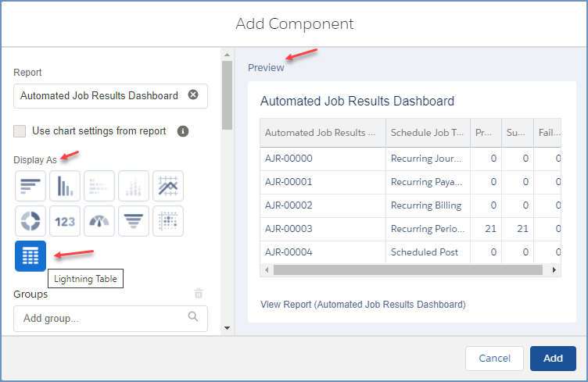588x382 pixels.
Task: Click the Add button
Action: click(x=553, y=359)
